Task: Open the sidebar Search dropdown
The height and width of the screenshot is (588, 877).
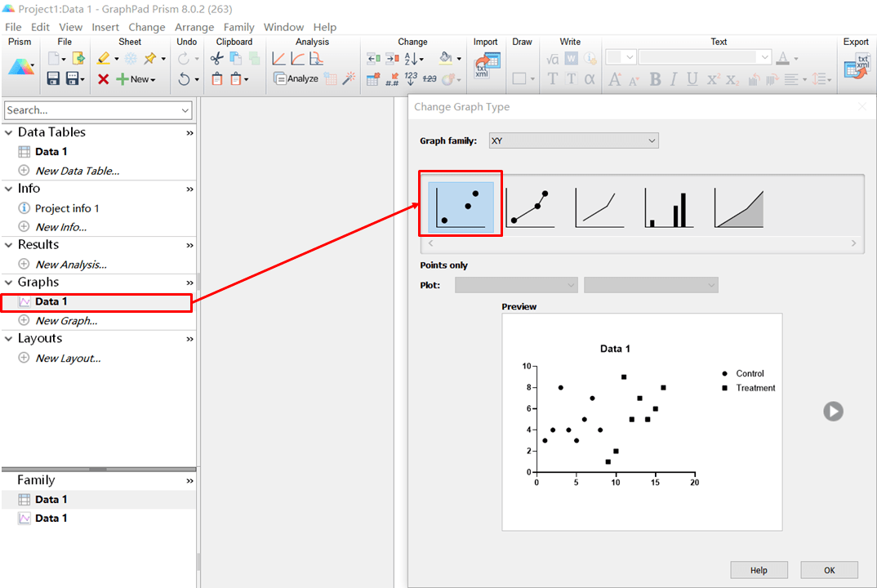Action: pos(185,110)
